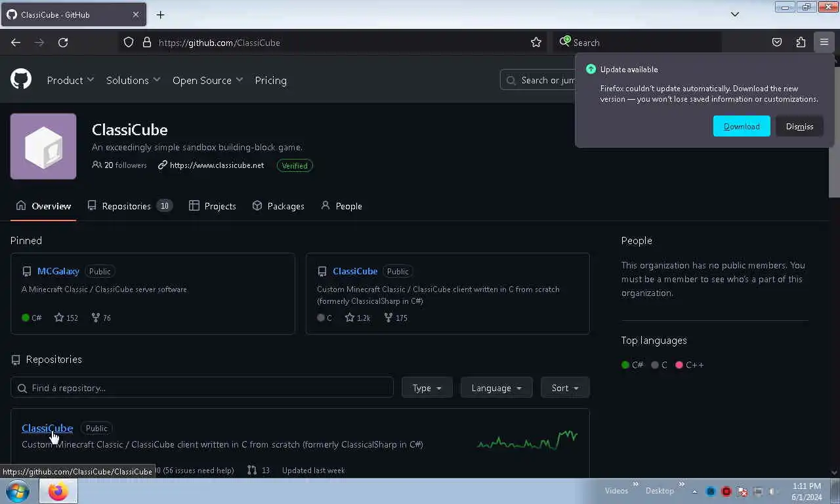The image size is (840, 504).
Task: Click stars count 152 on MCGalaxy
Action: tap(66, 318)
